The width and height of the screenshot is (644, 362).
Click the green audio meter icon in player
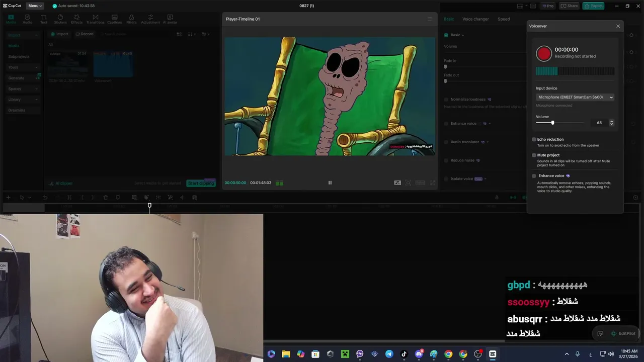tap(279, 183)
